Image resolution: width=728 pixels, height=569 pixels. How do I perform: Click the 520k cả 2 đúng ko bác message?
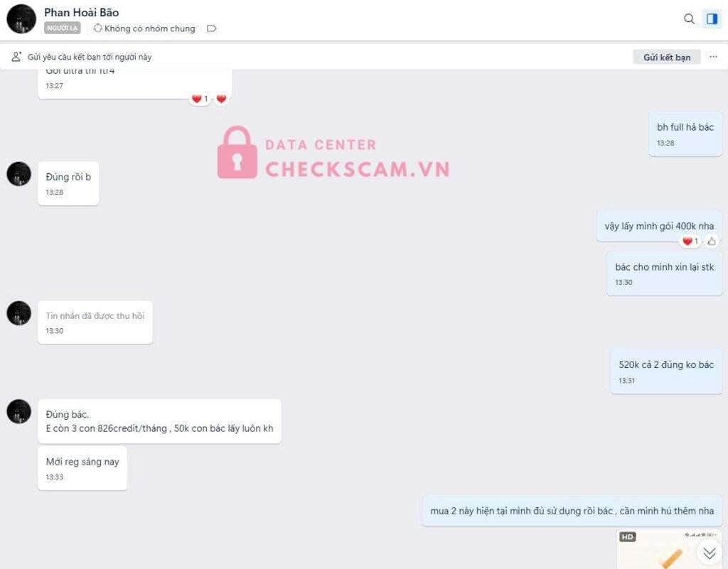666,372
